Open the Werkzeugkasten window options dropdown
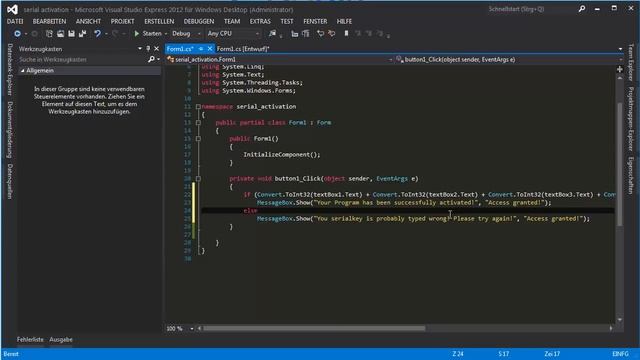 click(x=140, y=49)
